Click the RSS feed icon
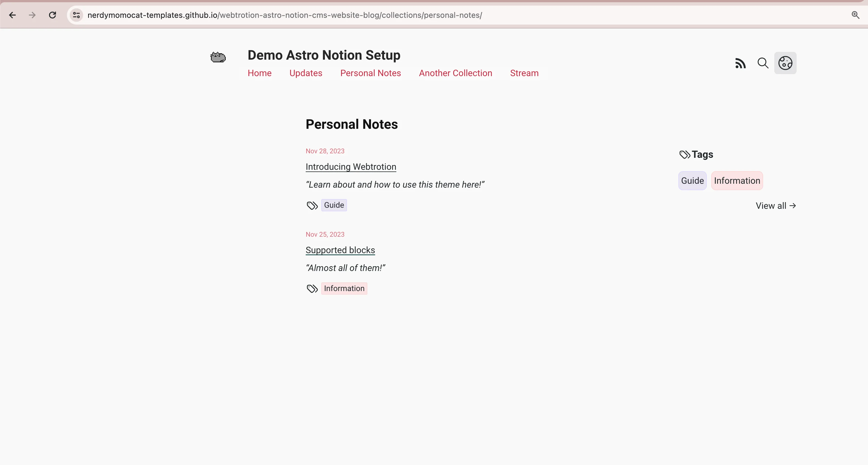Screen dimensions: 868x465 [x=740, y=63]
